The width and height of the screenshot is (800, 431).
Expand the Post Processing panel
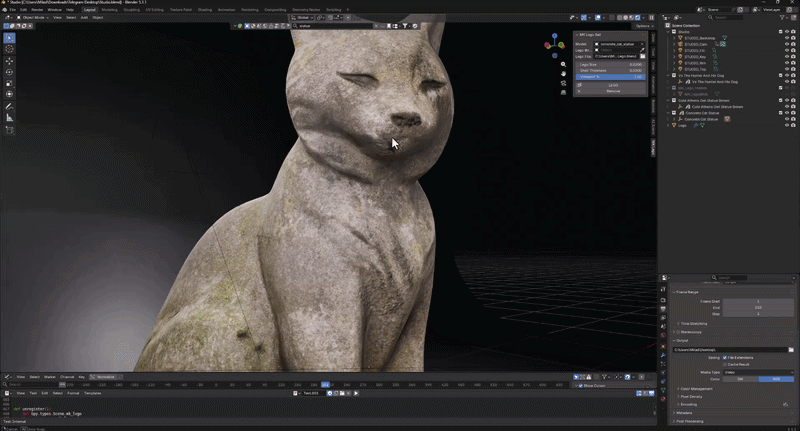coord(690,421)
